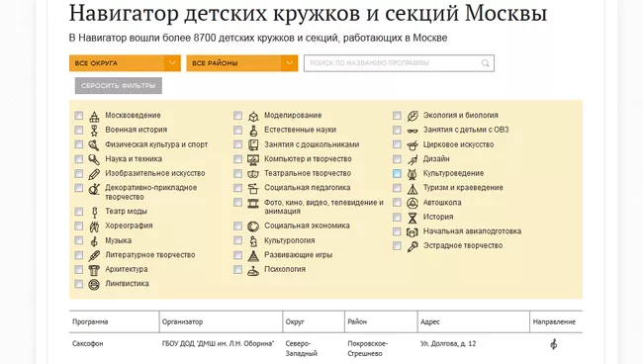
Task: Focus the Поиск по названию программы field
Action: [x=399, y=63]
